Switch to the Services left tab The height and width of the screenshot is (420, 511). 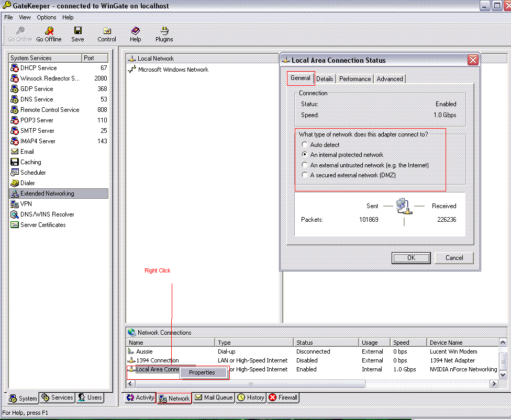click(58, 398)
